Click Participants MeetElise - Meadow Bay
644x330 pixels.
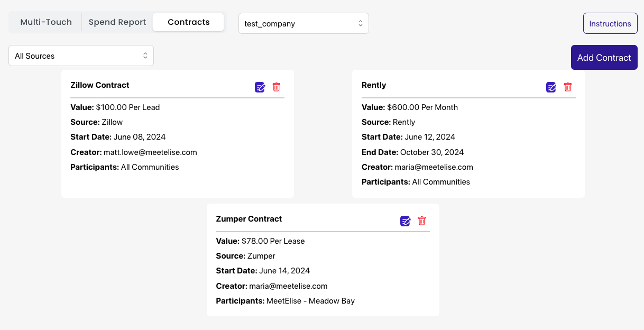286,301
